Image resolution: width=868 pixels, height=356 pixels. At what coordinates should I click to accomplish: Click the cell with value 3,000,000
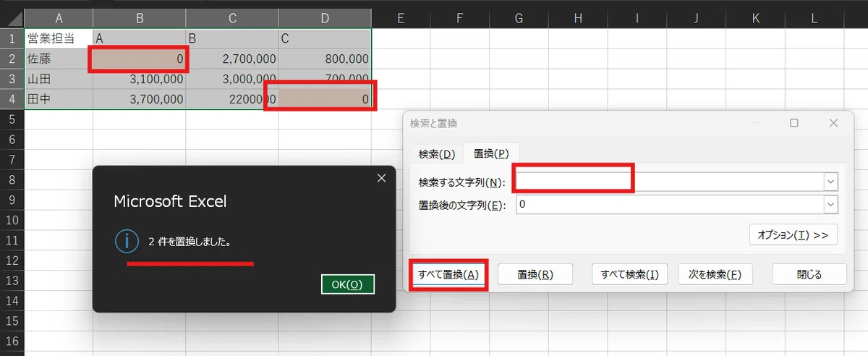(232, 79)
